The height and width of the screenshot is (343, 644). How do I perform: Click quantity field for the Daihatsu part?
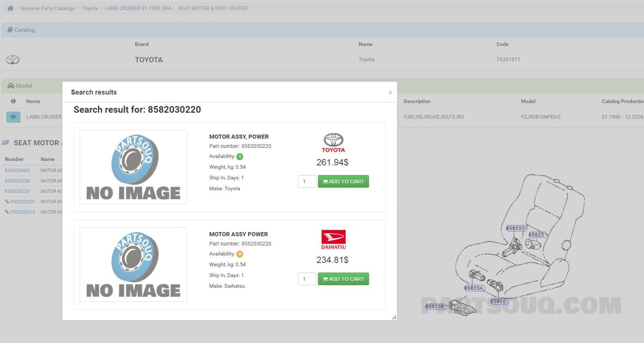307,279
